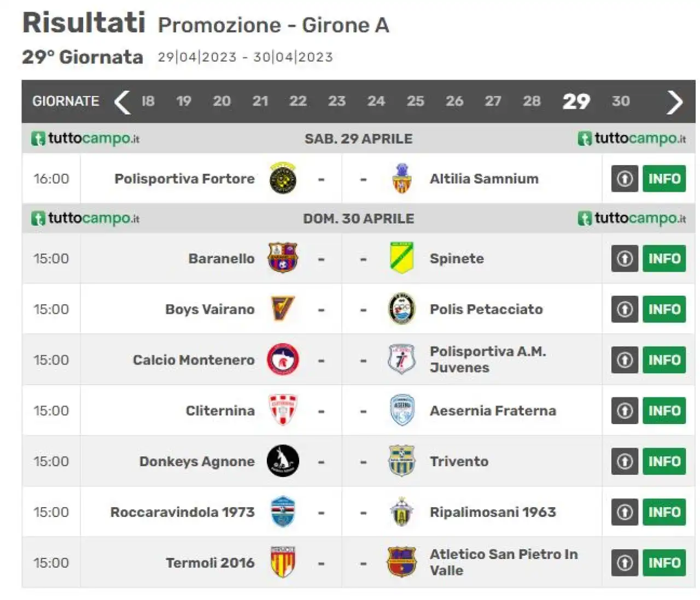
Task: Click the Donkeys Agnone black logo
Action: (x=283, y=461)
